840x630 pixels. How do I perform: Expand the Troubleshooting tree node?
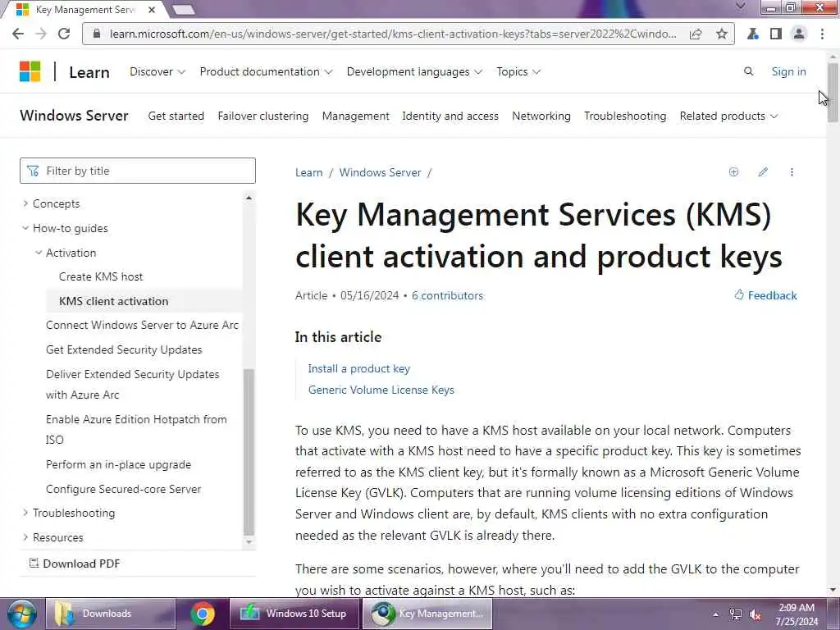[x=25, y=513]
